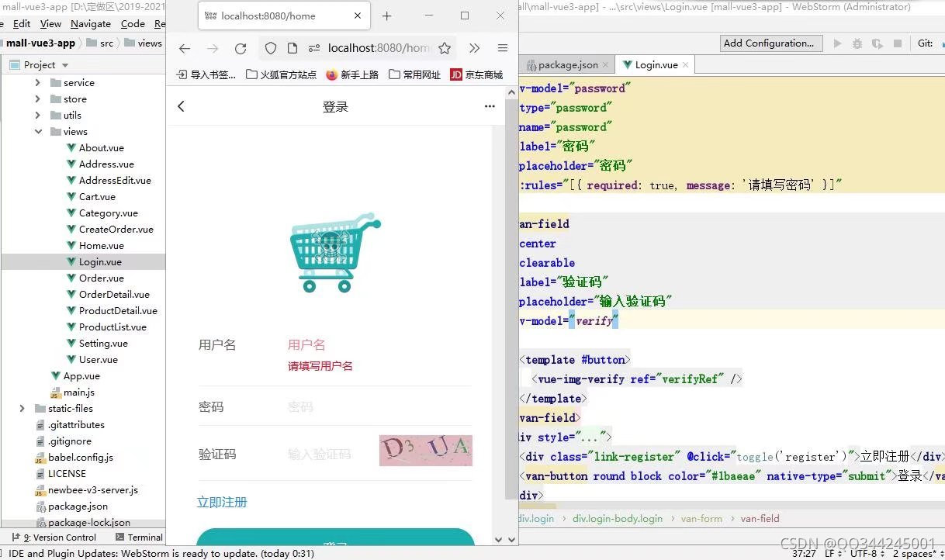Close the localhost:8080/home browser tab
945x560 pixels.
point(358,16)
